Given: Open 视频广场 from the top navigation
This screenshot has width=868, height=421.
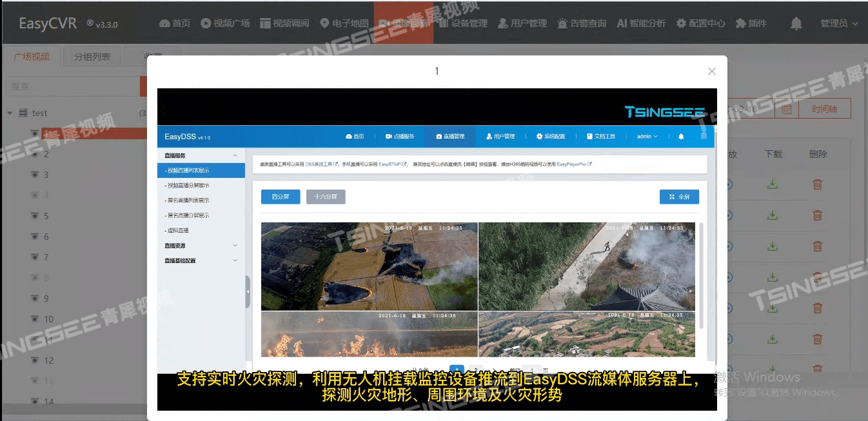Looking at the screenshot, I should tap(225, 23).
